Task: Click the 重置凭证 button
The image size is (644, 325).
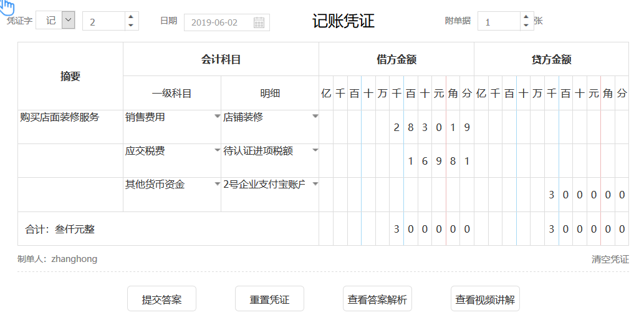Action: (269, 299)
